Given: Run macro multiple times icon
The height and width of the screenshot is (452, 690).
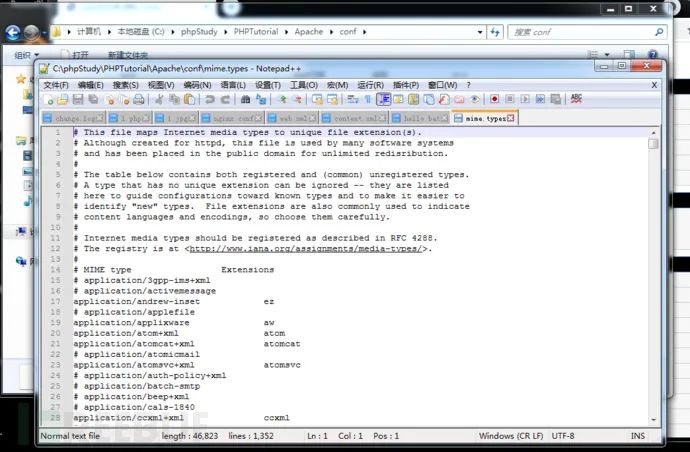Looking at the screenshot, I should pos(540,99).
